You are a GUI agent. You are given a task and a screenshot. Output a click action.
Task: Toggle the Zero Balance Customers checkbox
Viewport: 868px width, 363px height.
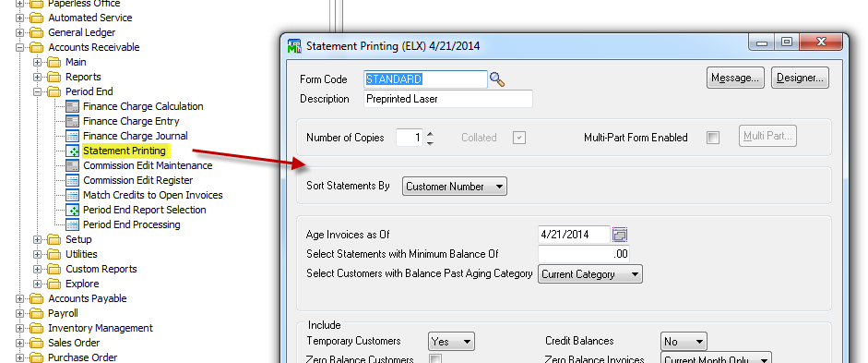point(435,358)
